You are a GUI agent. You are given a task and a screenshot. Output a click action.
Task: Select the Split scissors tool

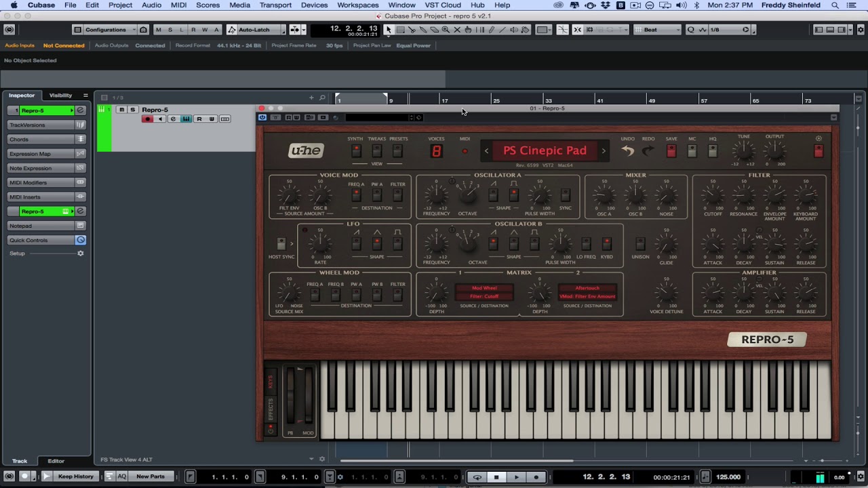[412, 30]
